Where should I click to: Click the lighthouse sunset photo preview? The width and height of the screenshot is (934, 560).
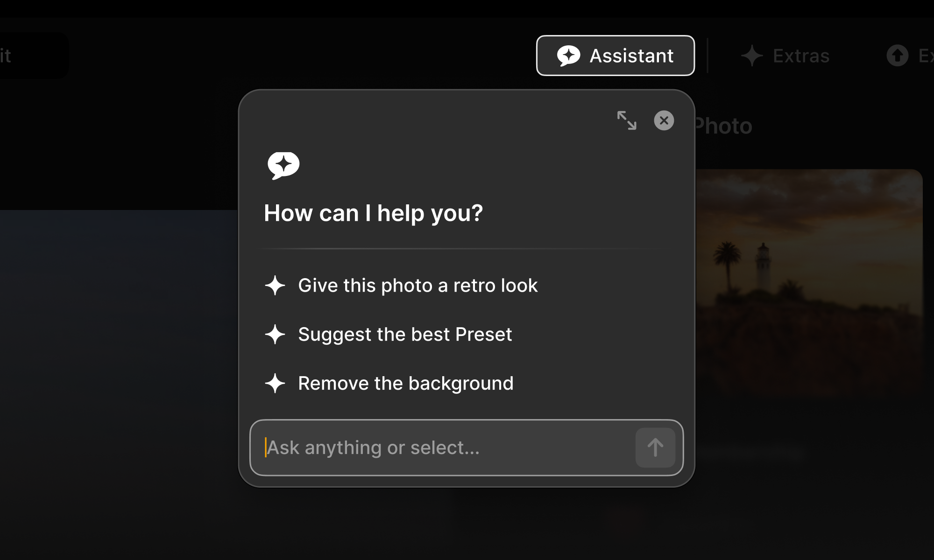(x=808, y=280)
